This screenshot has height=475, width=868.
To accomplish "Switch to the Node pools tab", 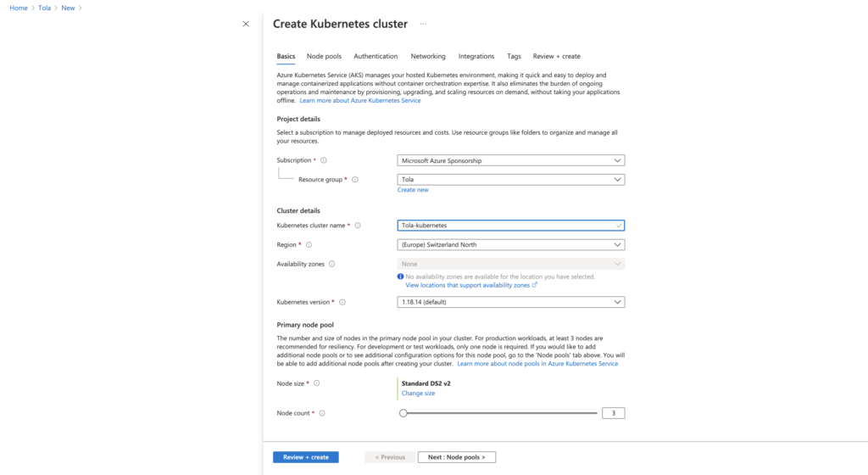I will click(x=324, y=57).
